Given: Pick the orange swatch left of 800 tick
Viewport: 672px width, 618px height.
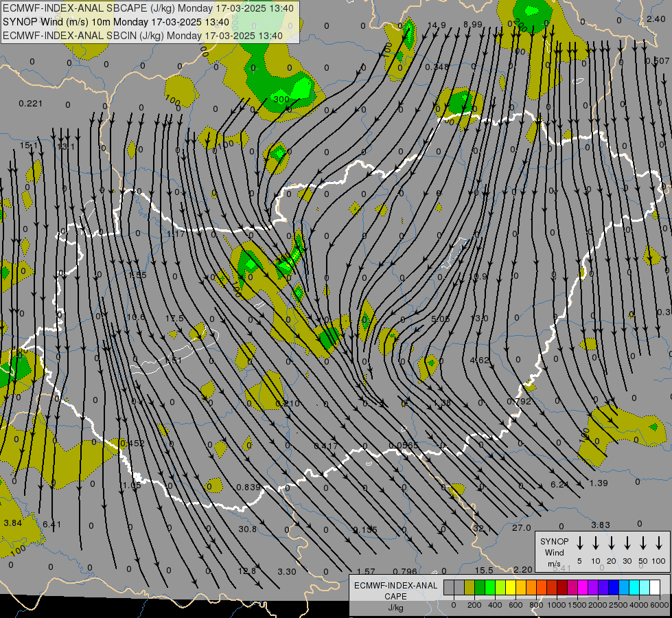Looking at the screenshot, I should (531, 587).
